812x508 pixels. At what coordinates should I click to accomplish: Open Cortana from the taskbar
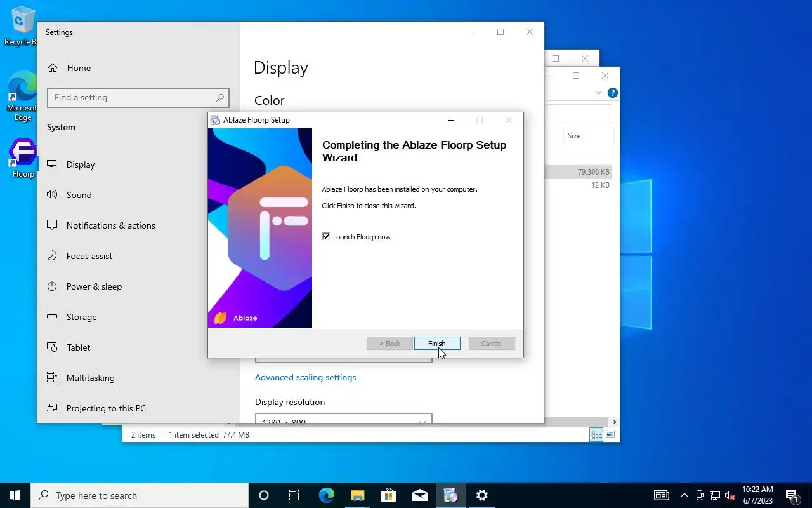coord(264,495)
